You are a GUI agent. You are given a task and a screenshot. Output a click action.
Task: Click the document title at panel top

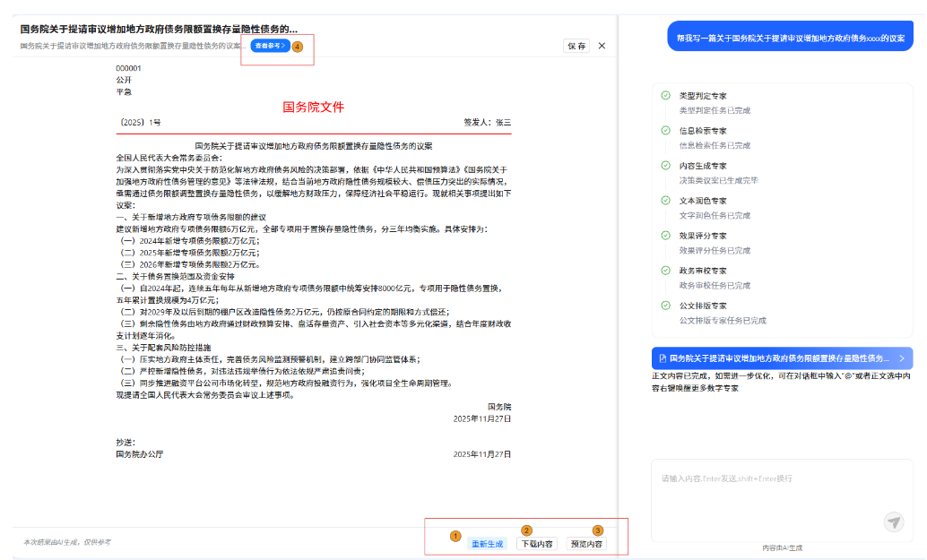pos(159,29)
